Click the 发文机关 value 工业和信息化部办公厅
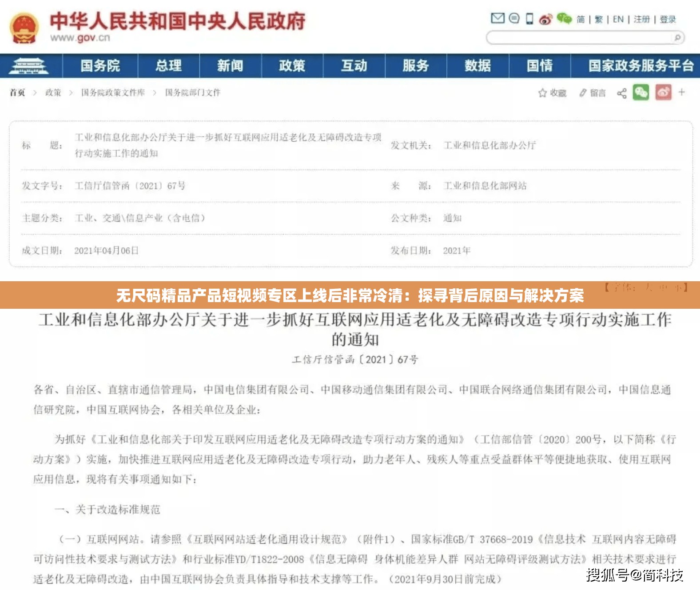 click(489, 145)
